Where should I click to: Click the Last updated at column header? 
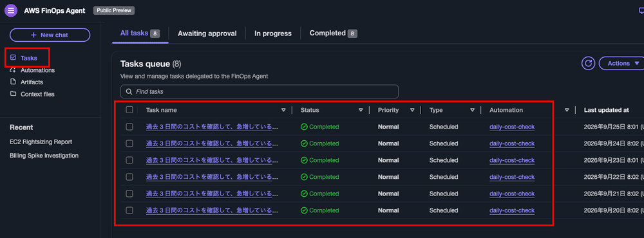click(606, 110)
